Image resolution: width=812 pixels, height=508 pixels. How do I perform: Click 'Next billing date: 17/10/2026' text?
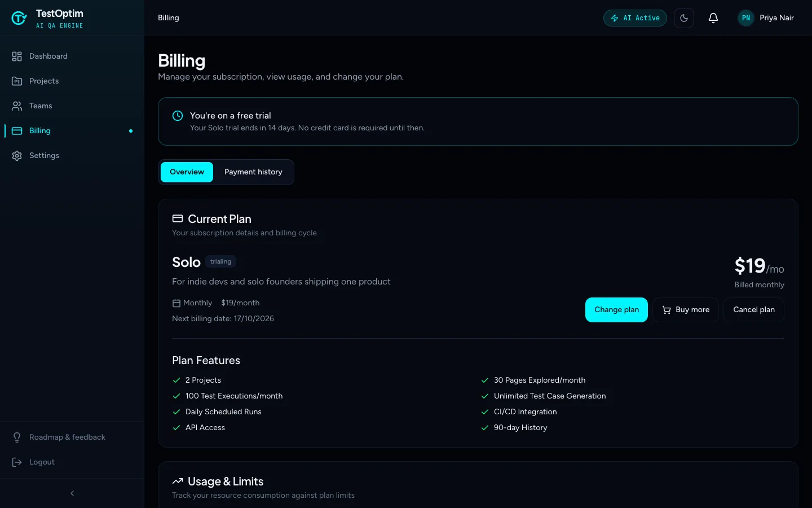(x=223, y=319)
